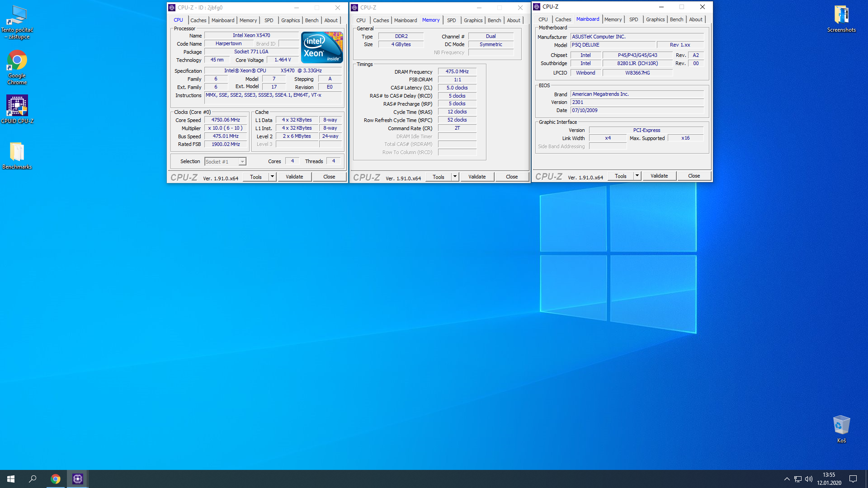This screenshot has height=488, width=868.
Task: Minimize the right CPU-Z window
Action: pos(661,7)
